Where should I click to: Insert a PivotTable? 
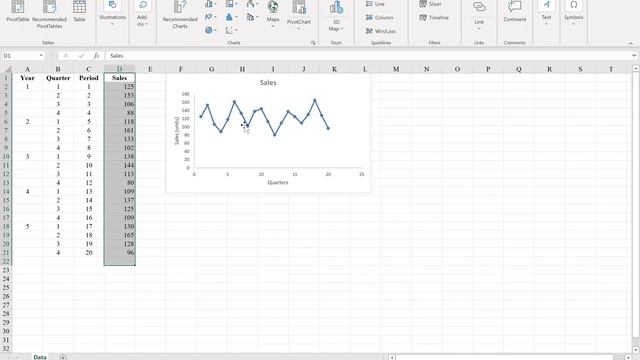18,11
